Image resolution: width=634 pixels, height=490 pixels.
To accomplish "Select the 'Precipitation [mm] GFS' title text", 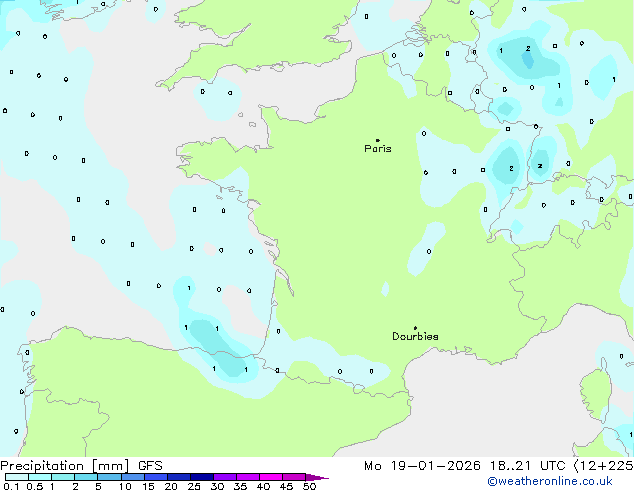I will pyautogui.click(x=81, y=466).
